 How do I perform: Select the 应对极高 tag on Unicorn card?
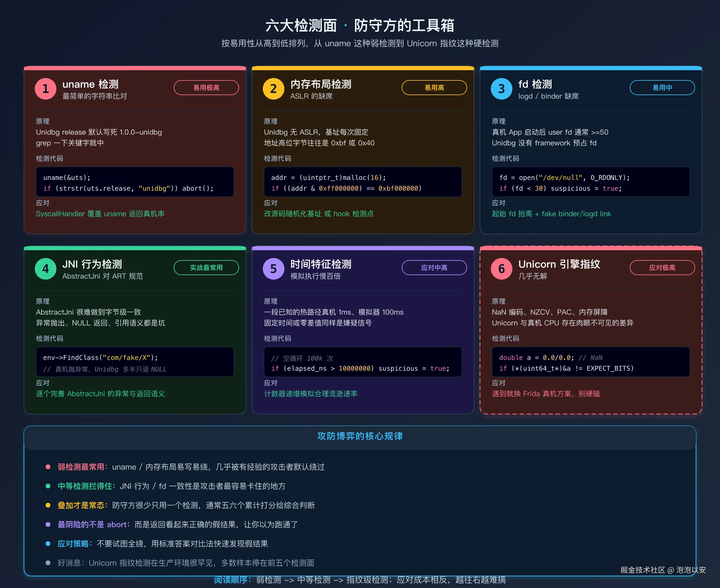pos(662,268)
